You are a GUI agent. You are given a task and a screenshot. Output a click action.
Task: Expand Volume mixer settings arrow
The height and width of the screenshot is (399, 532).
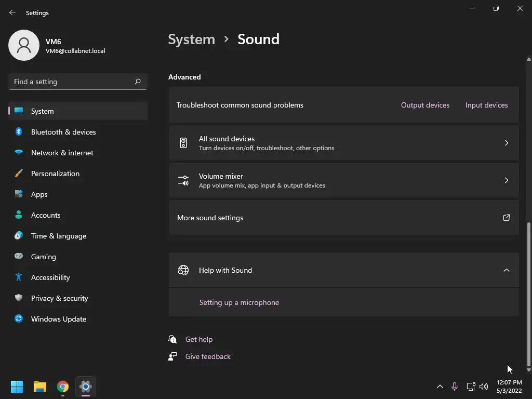point(507,180)
